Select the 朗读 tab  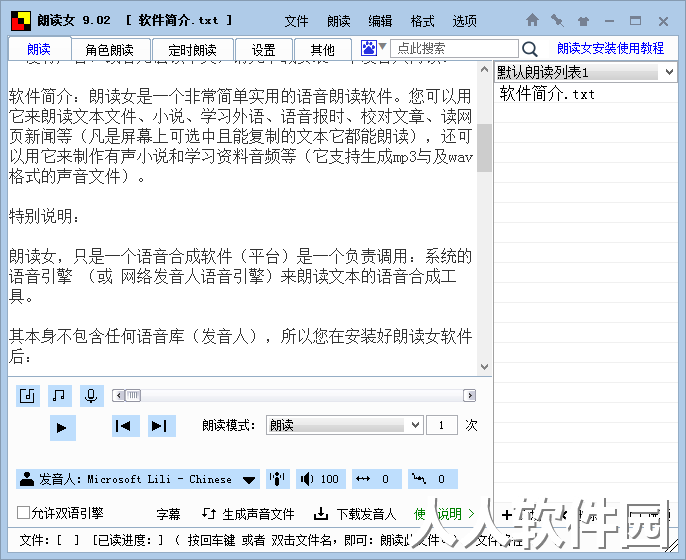tap(39, 49)
